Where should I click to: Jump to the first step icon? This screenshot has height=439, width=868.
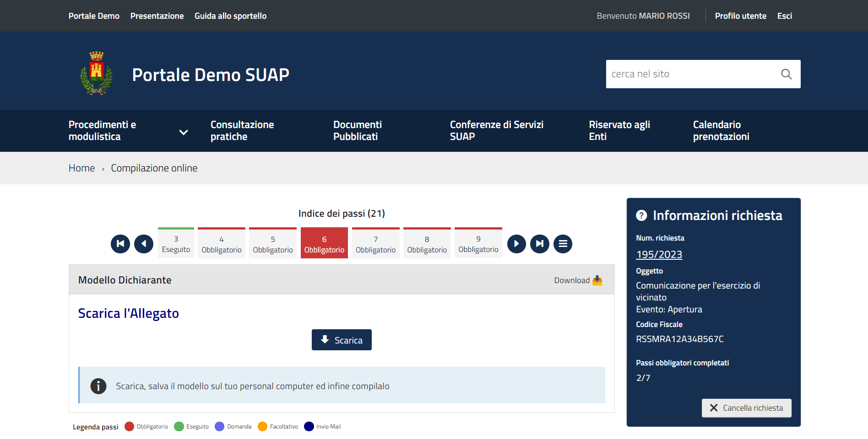tap(120, 244)
